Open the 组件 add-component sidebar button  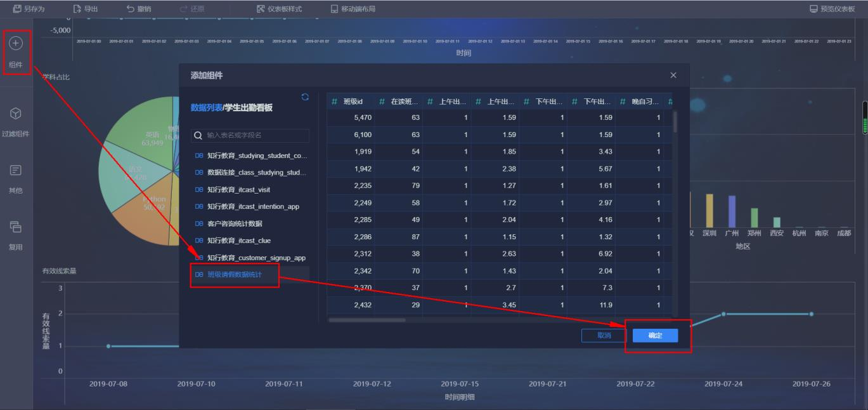16,52
